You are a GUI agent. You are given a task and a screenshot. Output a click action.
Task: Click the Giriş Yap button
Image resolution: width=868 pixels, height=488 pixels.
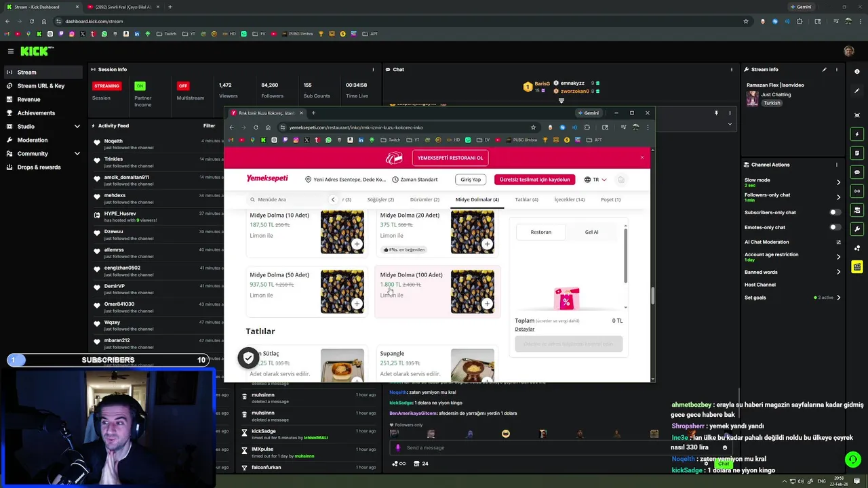tap(471, 180)
